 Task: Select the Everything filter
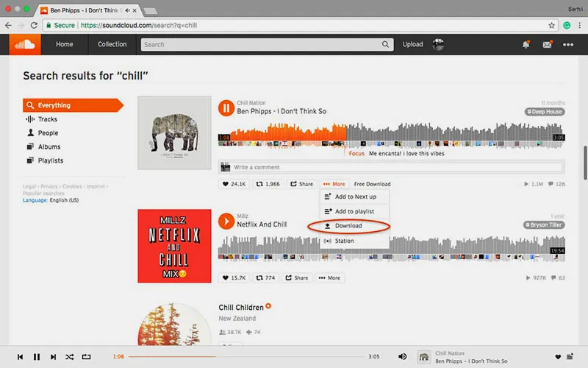pyautogui.click(x=73, y=105)
